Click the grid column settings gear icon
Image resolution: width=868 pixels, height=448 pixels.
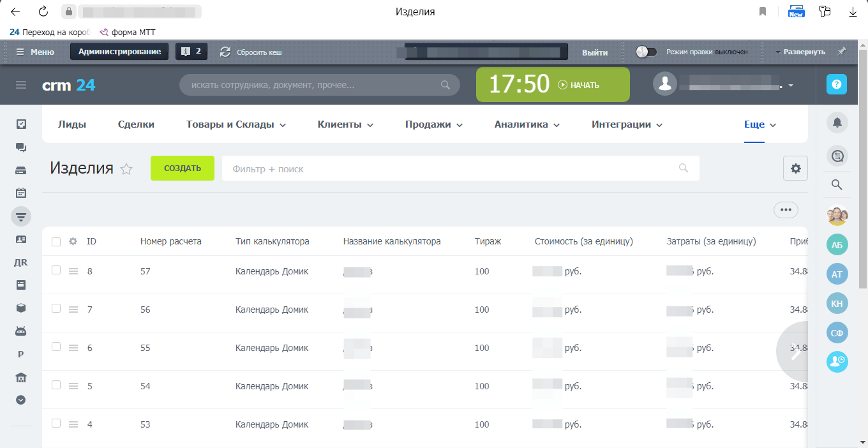click(73, 241)
